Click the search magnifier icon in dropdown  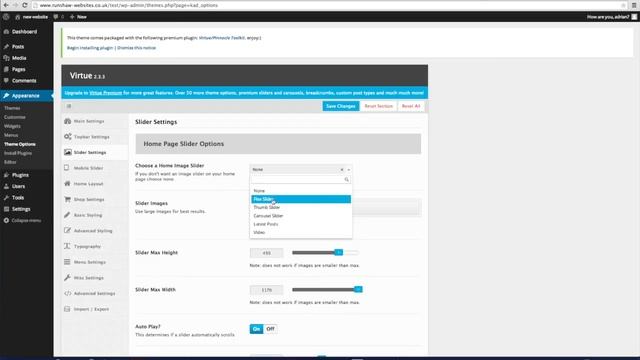(x=347, y=180)
